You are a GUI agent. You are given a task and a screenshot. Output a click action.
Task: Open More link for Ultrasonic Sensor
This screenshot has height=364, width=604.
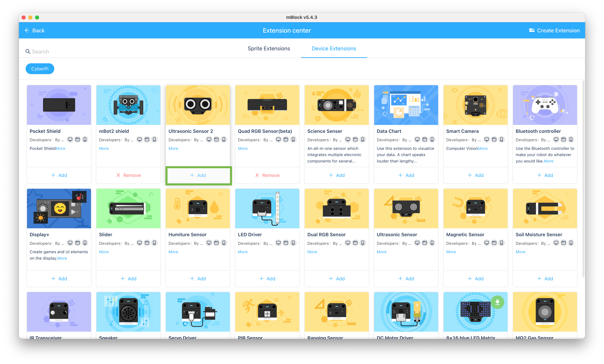click(381, 252)
